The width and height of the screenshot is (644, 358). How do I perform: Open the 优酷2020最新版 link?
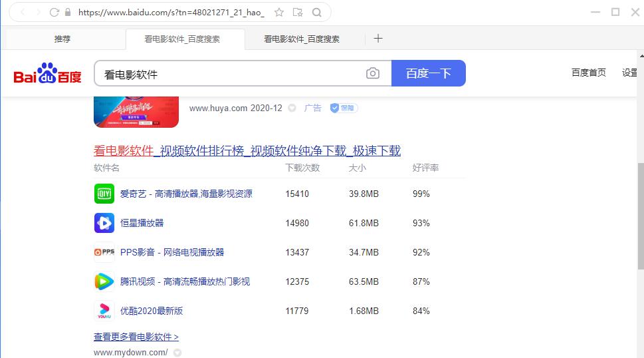click(151, 311)
